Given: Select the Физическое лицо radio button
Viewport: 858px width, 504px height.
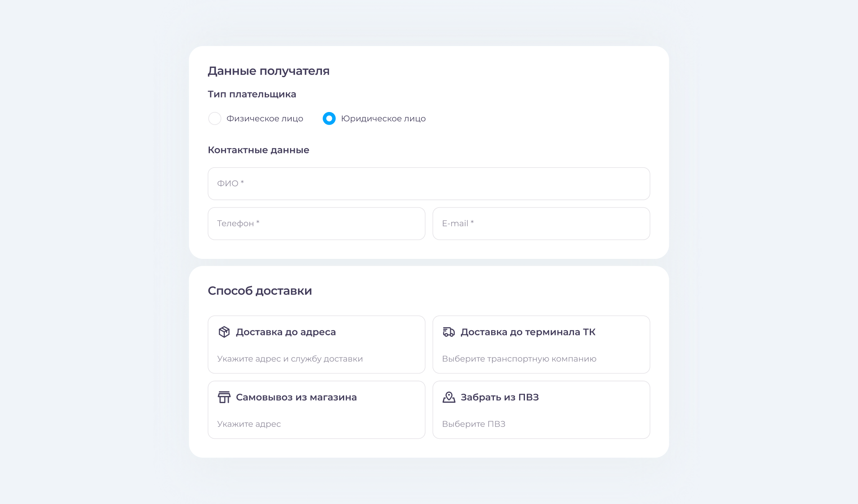Looking at the screenshot, I should click(214, 119).
